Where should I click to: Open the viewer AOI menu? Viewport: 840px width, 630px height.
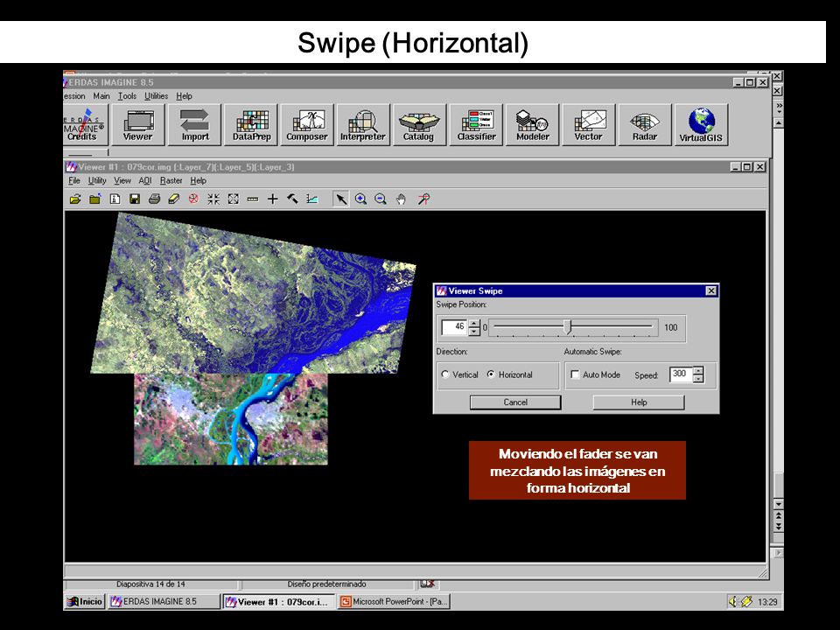145,180
